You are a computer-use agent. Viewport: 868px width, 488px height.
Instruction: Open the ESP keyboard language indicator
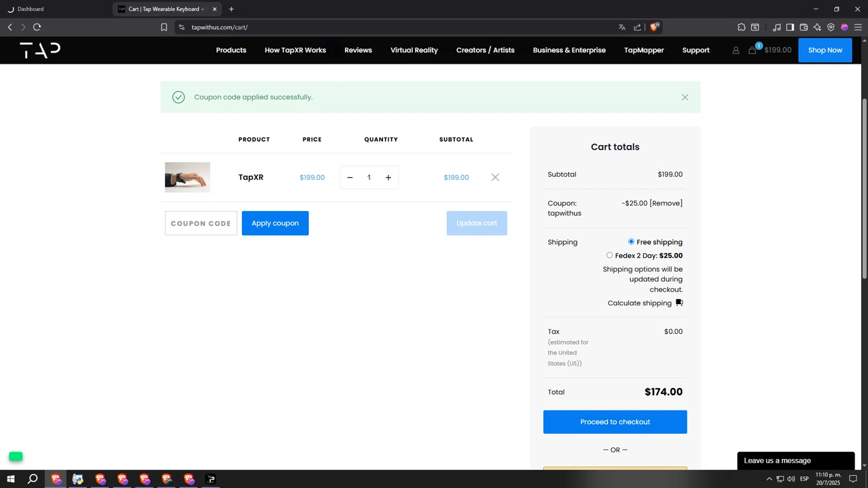point(804,479)
